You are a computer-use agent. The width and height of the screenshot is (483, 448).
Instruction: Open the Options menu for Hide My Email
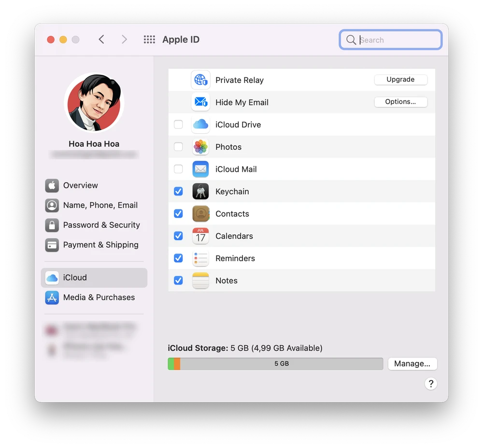coord(401,102)
